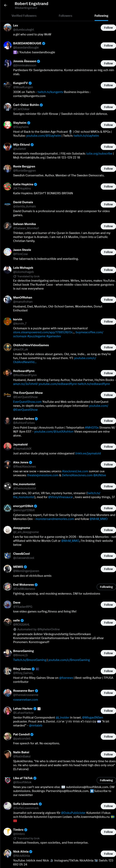This screenshot has width=116, height=868.
Task: Select the Following tab
Action: tap(101, 16)
